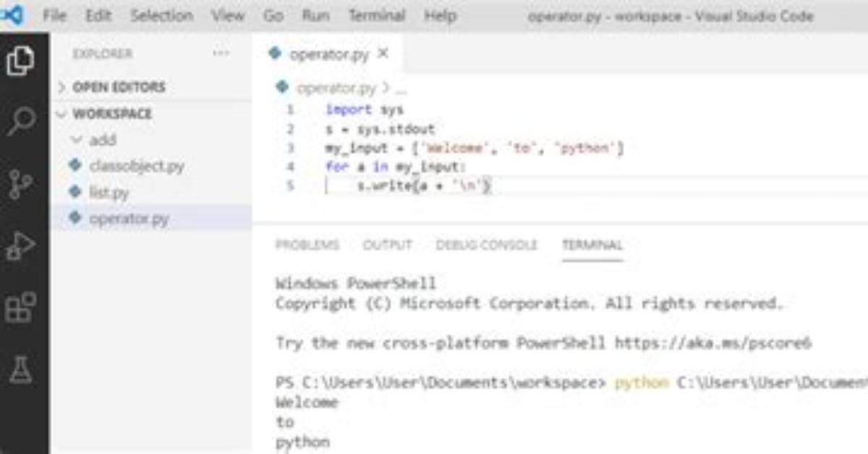Click Python icon on operator.py tab
Viewport: 868px width, 454px height.
[x=274, y=54]
